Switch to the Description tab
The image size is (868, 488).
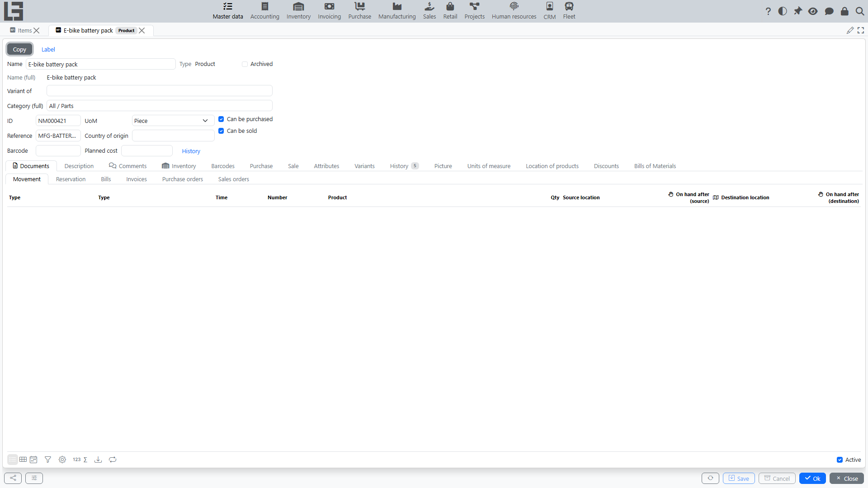pyautogui.click(x=79, y=166)
